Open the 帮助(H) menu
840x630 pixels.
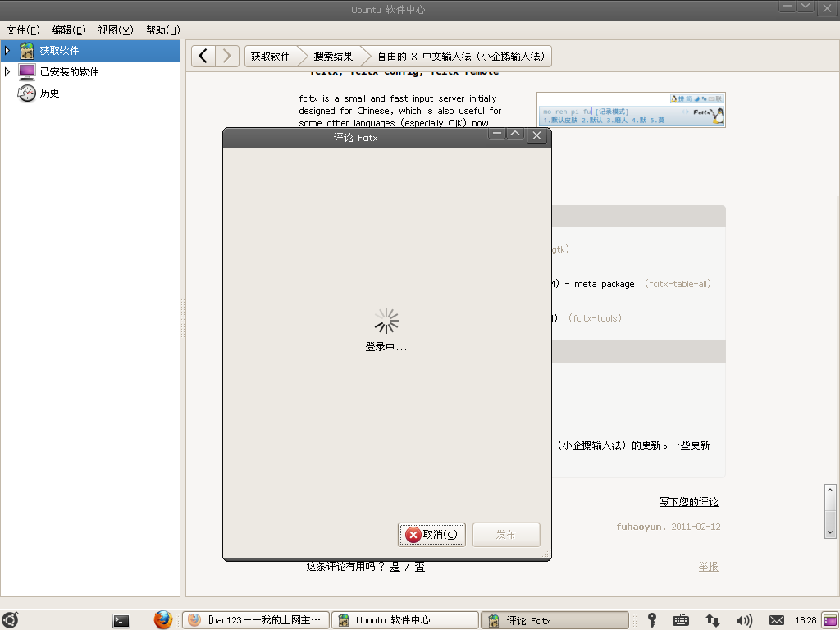click(163, 30)
